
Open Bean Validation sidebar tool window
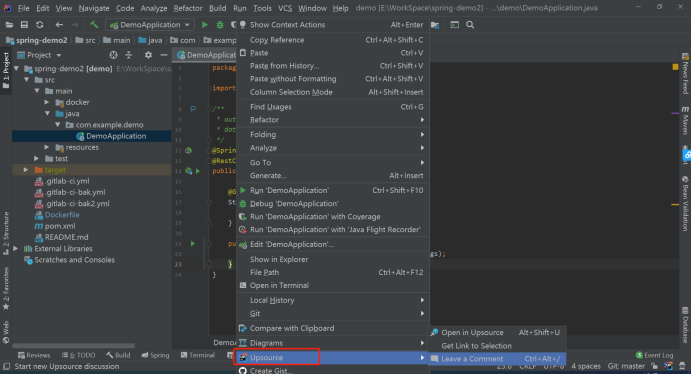coord(685,203)
